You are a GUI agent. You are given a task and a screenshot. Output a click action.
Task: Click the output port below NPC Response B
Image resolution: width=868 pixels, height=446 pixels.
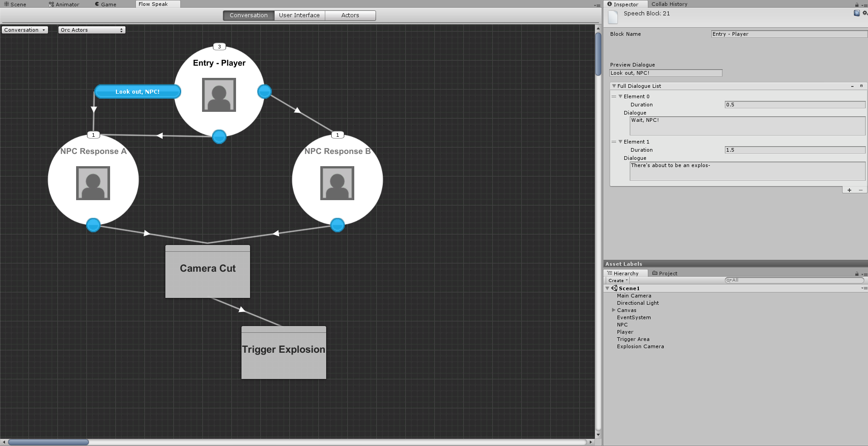point(338,225)
